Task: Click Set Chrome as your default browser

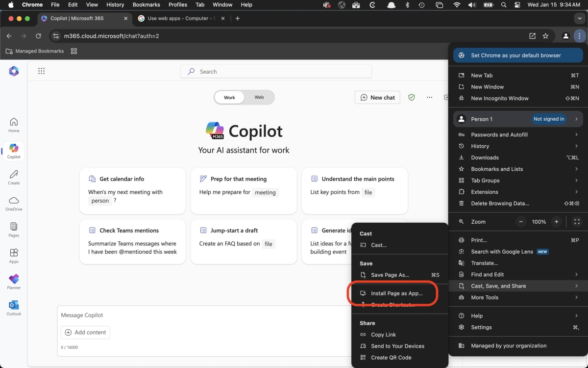Action: [x=518, y=55]
